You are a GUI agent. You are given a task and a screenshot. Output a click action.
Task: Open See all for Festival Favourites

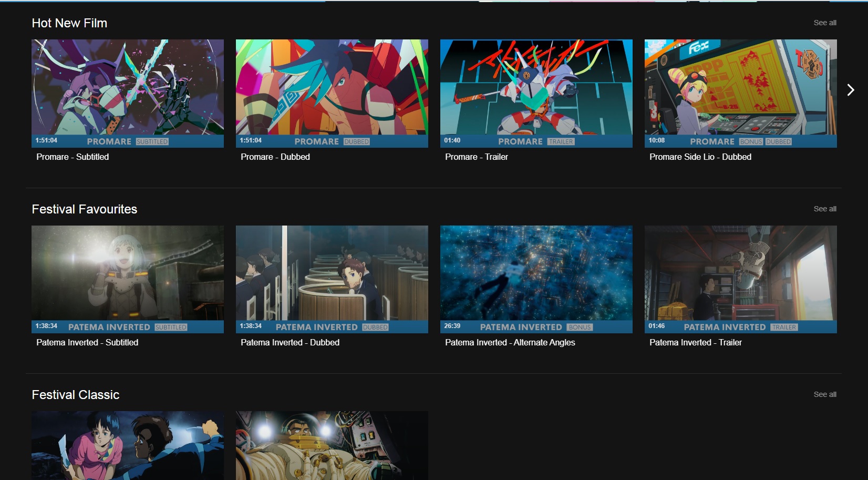(825, 209)
